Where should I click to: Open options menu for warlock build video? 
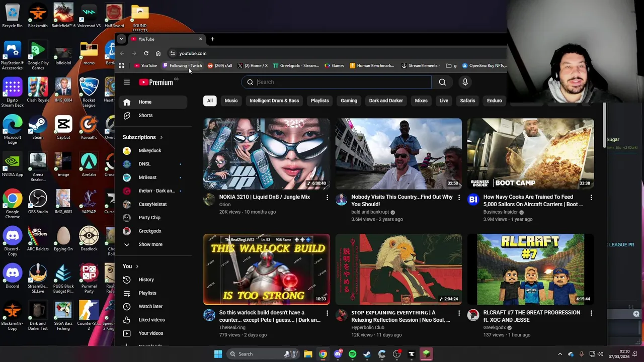(x=327, y=313)
